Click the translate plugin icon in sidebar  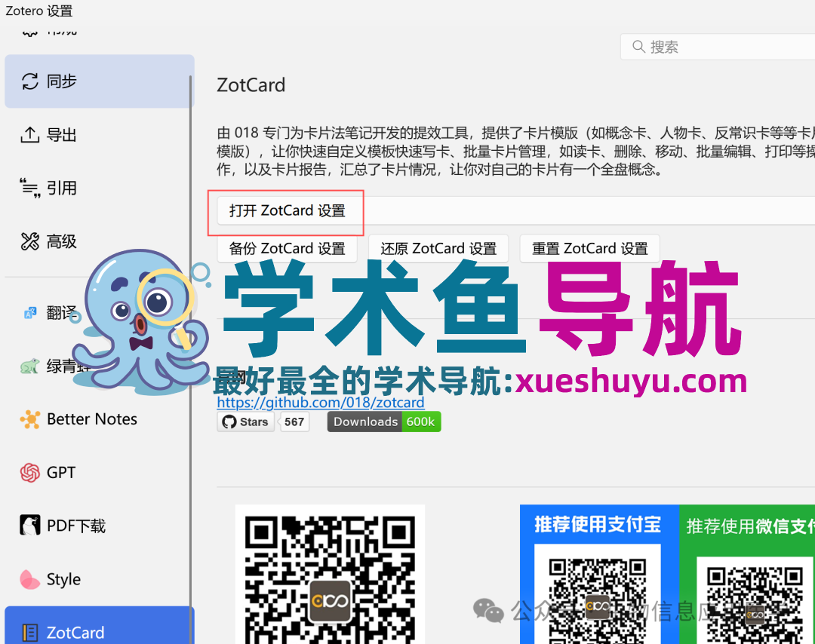30,313
